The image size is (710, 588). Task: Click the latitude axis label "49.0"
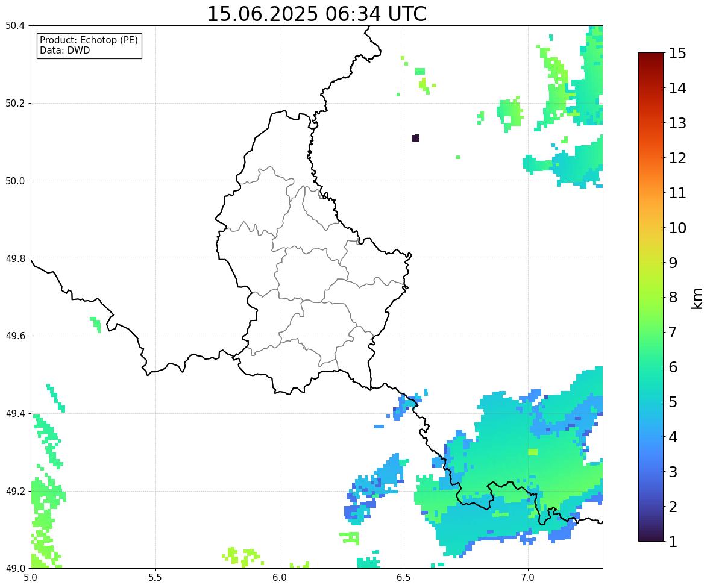15,569
